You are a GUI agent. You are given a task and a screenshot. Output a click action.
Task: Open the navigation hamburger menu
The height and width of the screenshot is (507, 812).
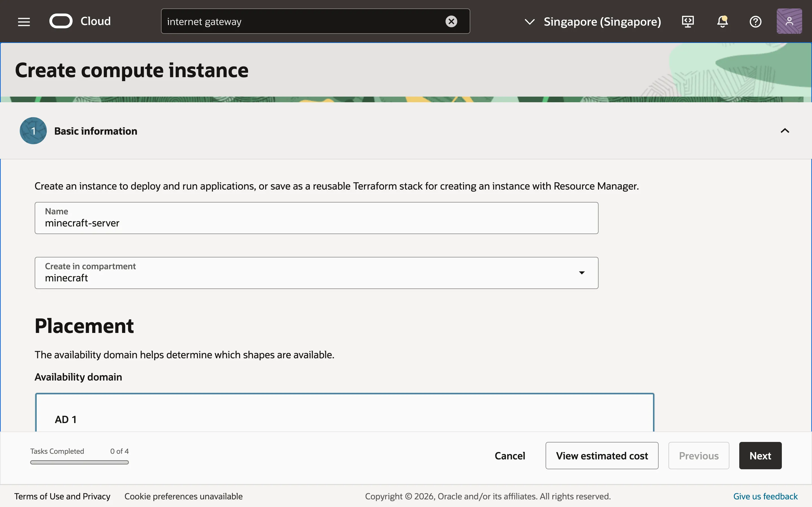(23, 21)
